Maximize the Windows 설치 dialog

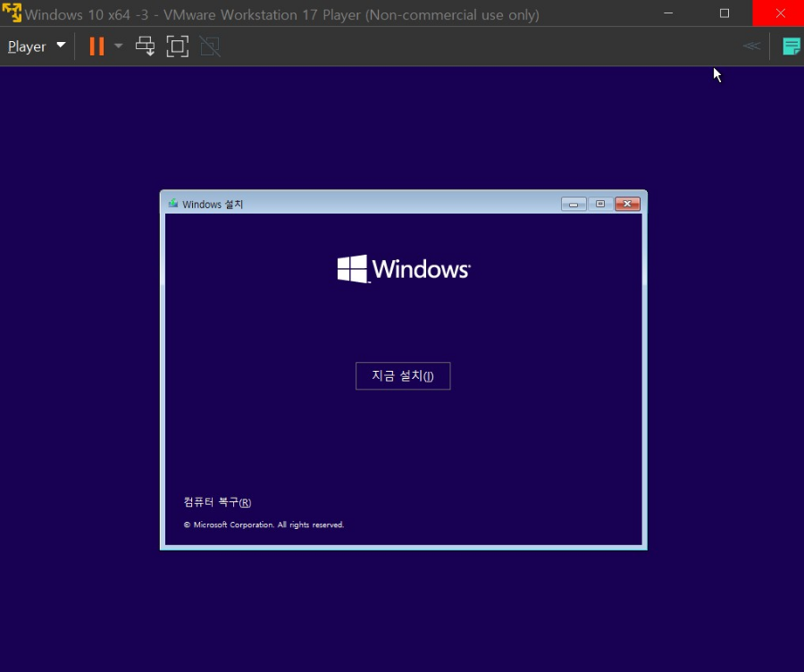tap(600, 204)
